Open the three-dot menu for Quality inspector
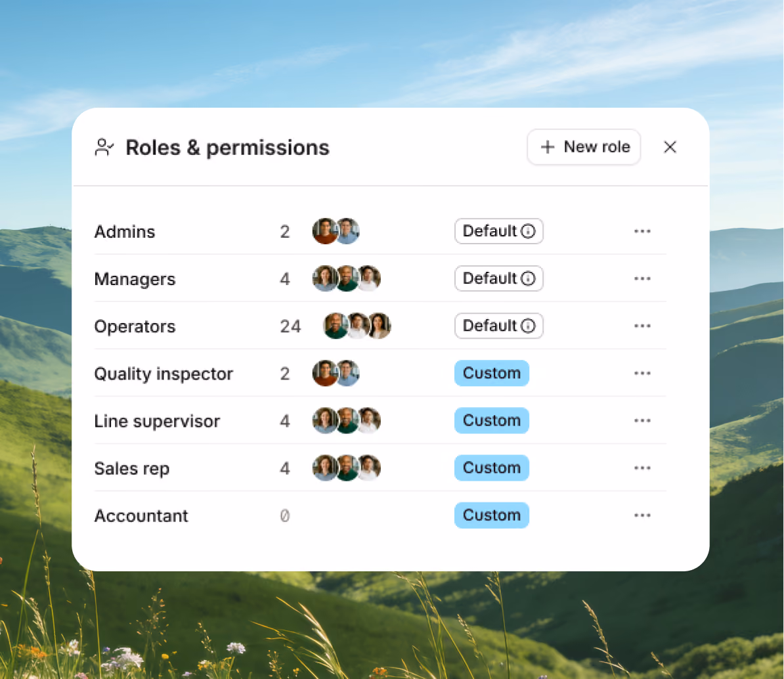The image size is (784, 679). [642, 373]
